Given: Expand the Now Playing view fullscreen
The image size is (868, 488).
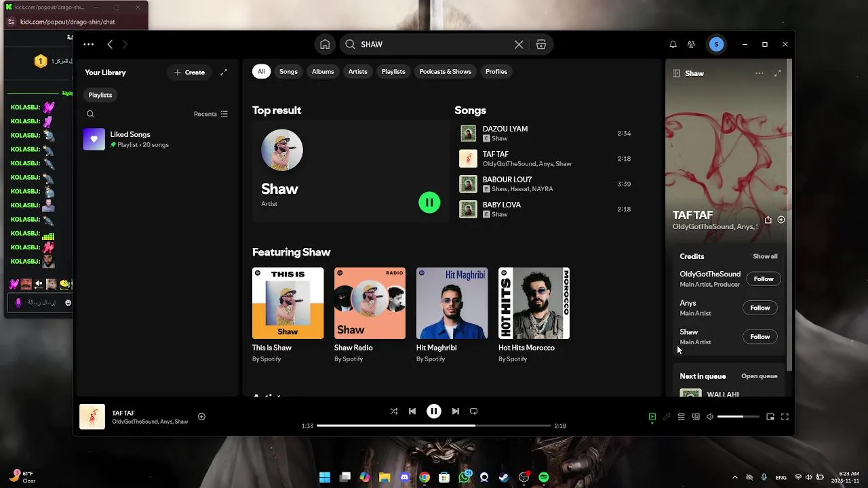Looking at the screenshot, I should point(778,73).
